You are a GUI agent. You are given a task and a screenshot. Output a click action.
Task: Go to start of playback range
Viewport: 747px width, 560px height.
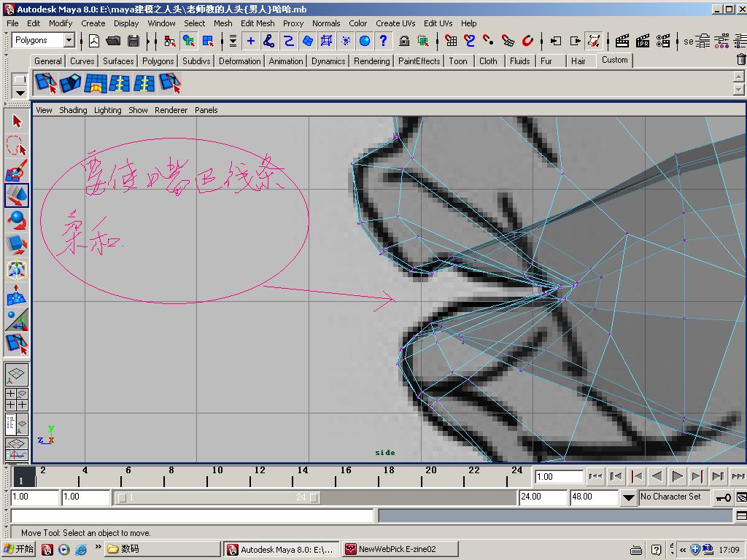pyautogui.click(x=595, y=475)
